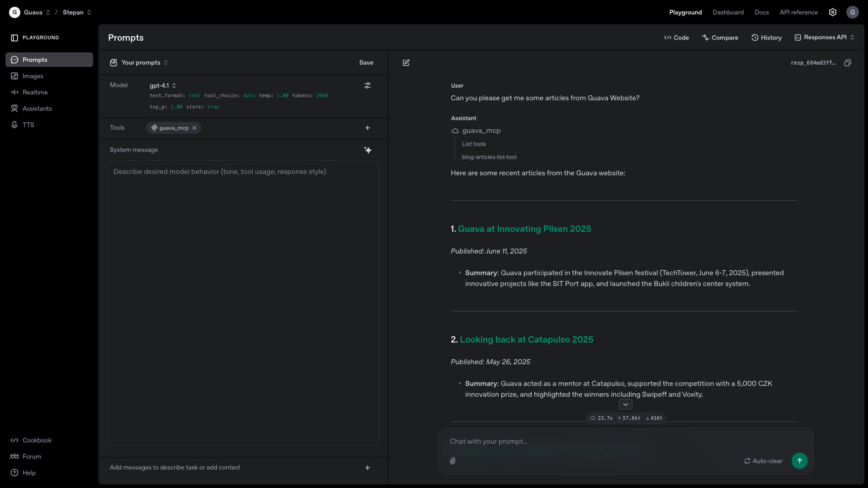Open Looking back at Catapulso 2025 article
This screenshot has height=488, width=868.
(x=527, y=339)
